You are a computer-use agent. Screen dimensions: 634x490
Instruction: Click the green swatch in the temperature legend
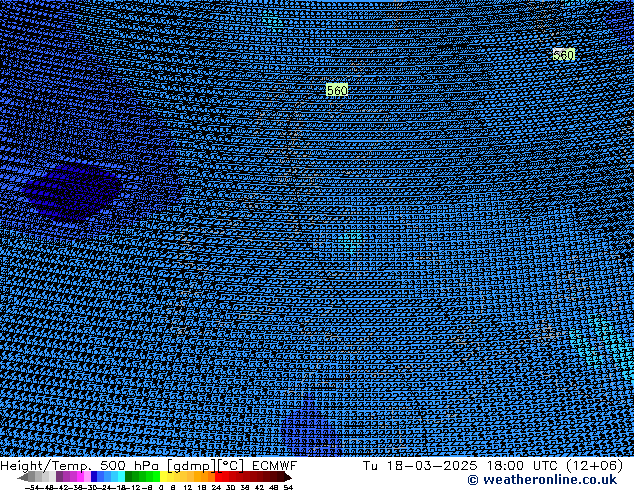pos(143,476)
